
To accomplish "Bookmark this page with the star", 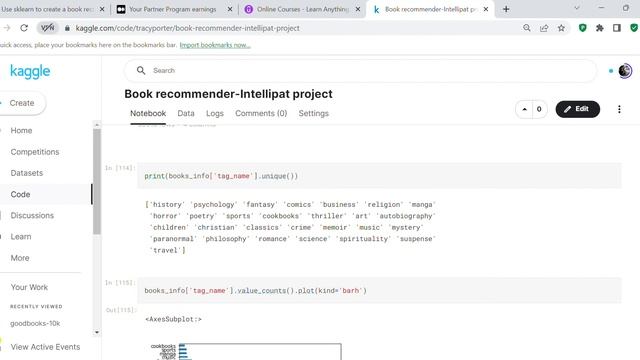I will (x=561, y=28).
